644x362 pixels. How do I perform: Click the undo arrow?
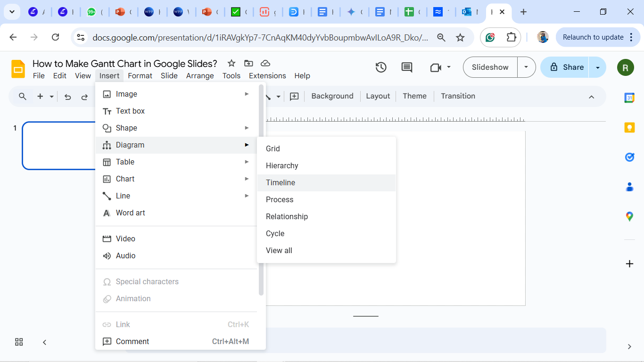[67, 97]
